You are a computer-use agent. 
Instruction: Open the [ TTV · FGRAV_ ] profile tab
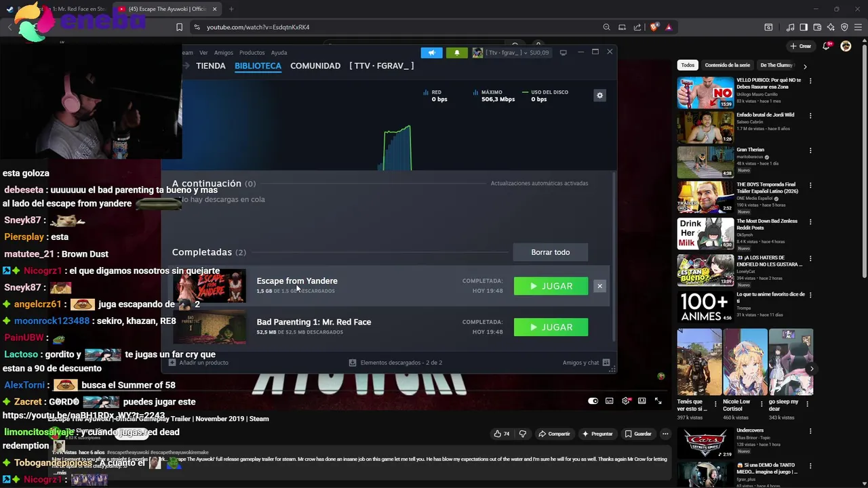(x=382, y=66)
